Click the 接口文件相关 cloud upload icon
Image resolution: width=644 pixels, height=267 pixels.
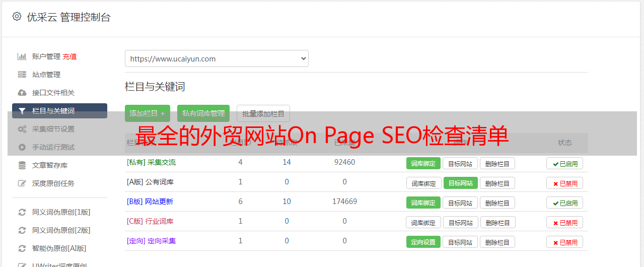point(22,93)
